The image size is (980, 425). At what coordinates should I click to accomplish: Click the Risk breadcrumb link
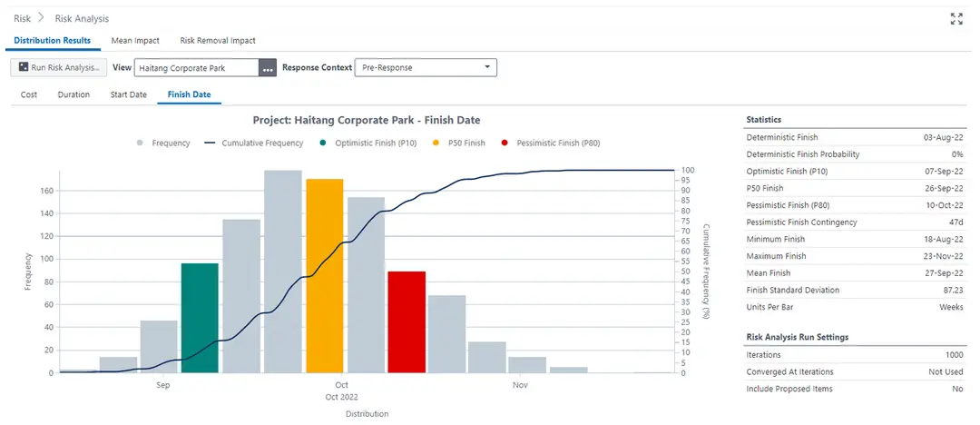point(22,19)
